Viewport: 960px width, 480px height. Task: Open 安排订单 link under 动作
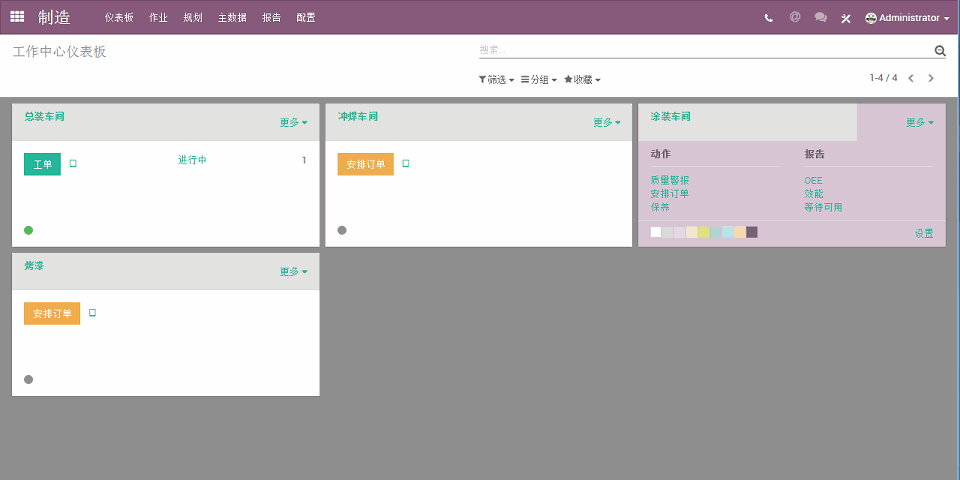(670, 194)
